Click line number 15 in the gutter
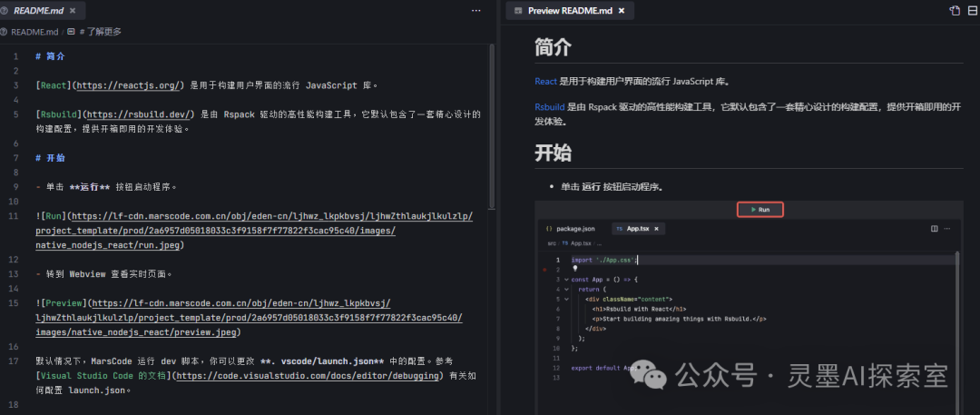The width and height of the screenshot is (980, 415). 13,303
